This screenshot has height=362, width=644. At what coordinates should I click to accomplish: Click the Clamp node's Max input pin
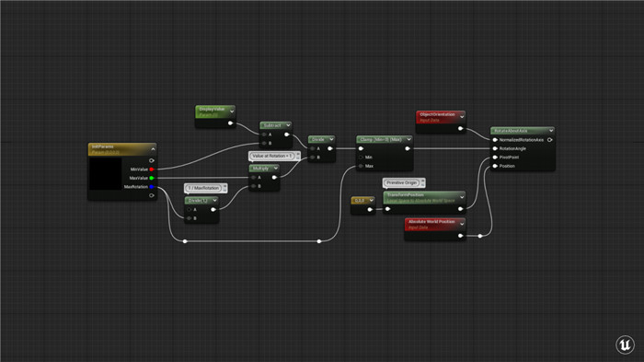coord(361,166)
